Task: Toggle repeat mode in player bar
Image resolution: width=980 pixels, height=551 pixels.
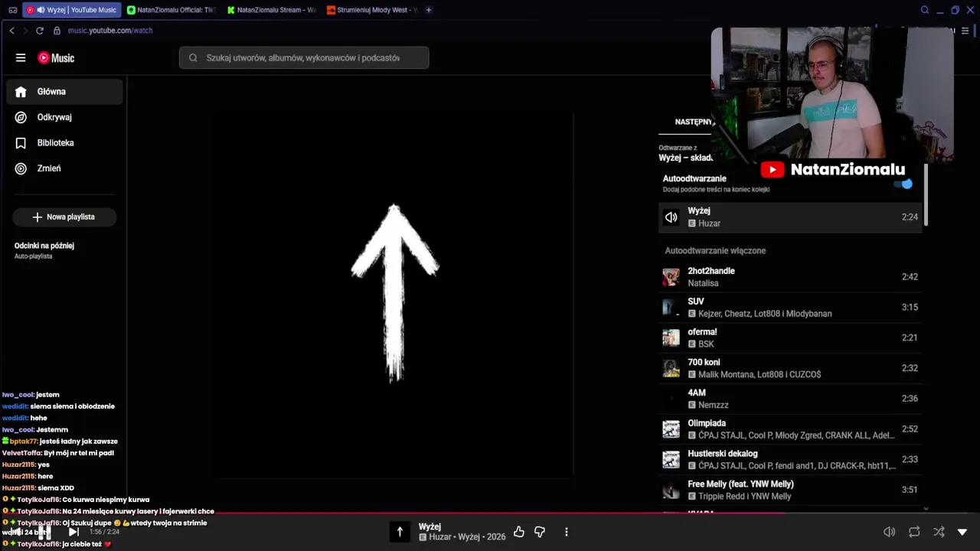Action: pos(914,532)
